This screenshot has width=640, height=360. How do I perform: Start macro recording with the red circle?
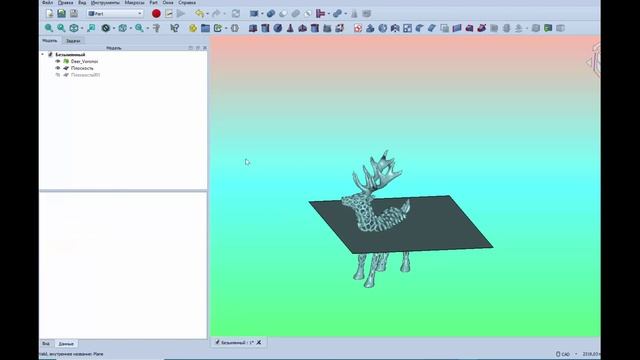156,13
